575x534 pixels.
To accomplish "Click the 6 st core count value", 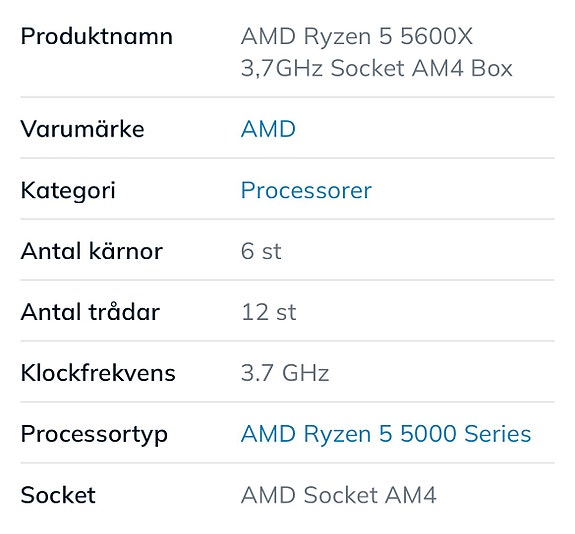I will (x=261, y=251).
